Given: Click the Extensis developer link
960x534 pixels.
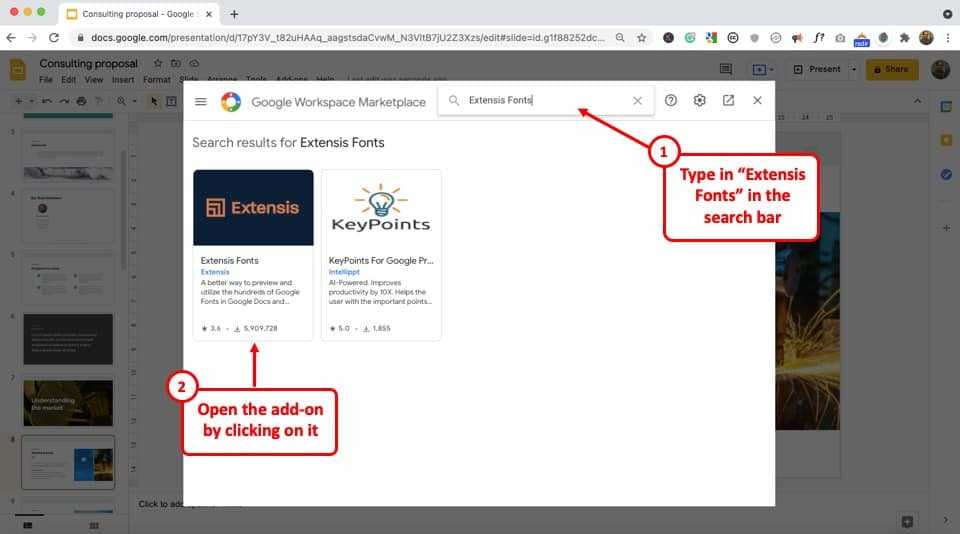Looking at the screenshot, I should pyautogui.click(x=215, y=272).
